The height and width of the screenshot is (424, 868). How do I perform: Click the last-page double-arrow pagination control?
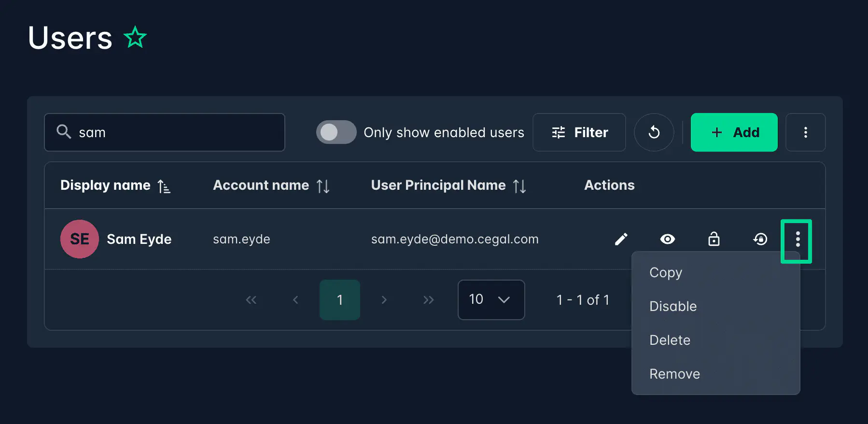[x=429, y=300]
